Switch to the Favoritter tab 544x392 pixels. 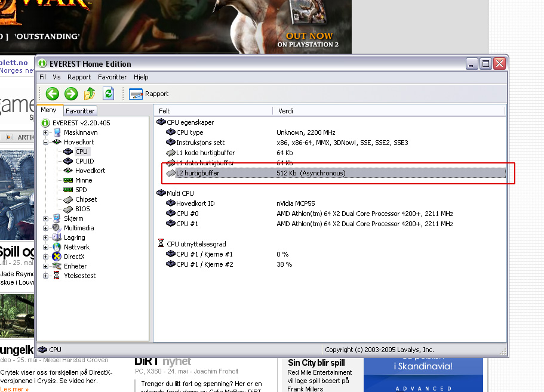coord(80,111)
